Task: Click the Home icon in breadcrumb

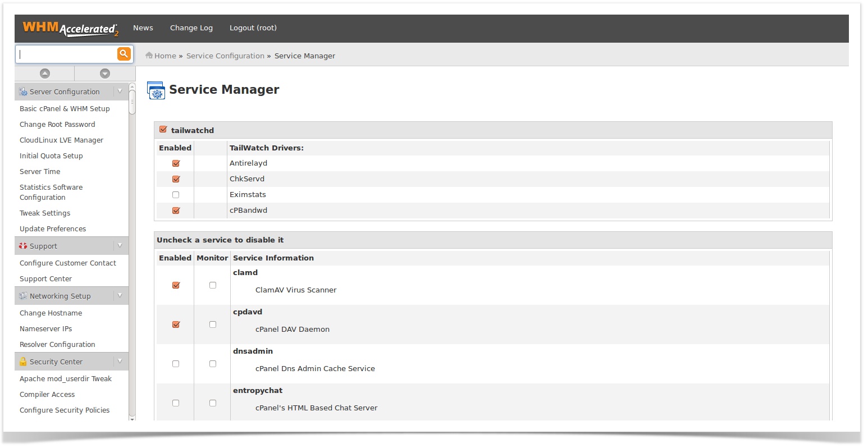Action: [149, 56]
